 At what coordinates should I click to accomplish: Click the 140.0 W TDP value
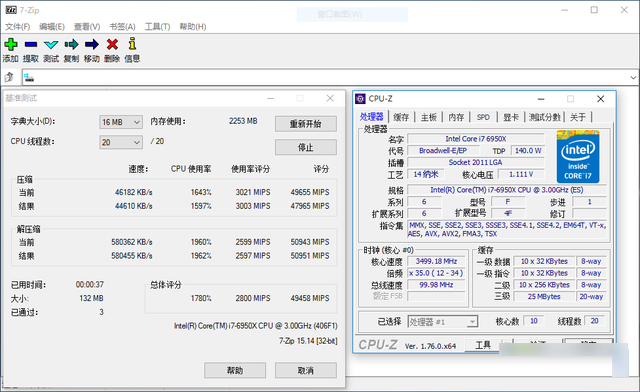(x=528, y=151)
